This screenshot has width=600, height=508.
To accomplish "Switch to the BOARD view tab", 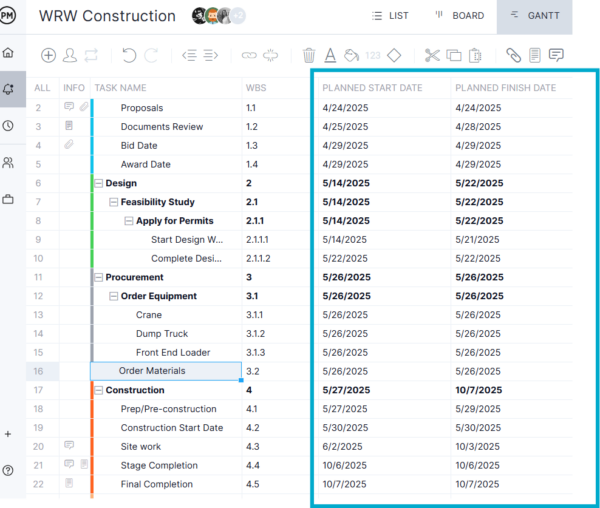I will point(460,16).
